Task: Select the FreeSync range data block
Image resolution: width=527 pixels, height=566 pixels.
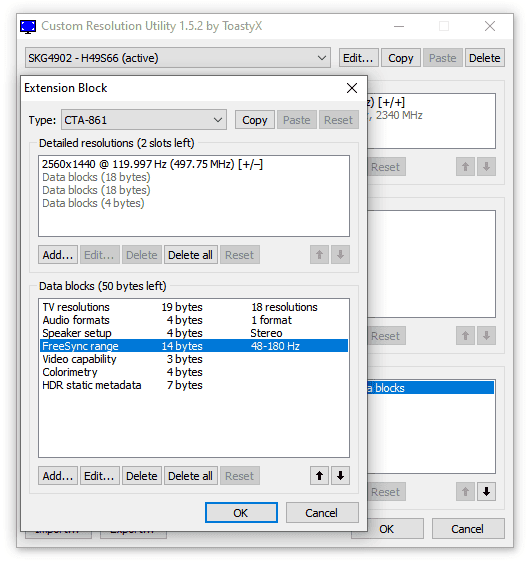Action: (x=194, y=346)
